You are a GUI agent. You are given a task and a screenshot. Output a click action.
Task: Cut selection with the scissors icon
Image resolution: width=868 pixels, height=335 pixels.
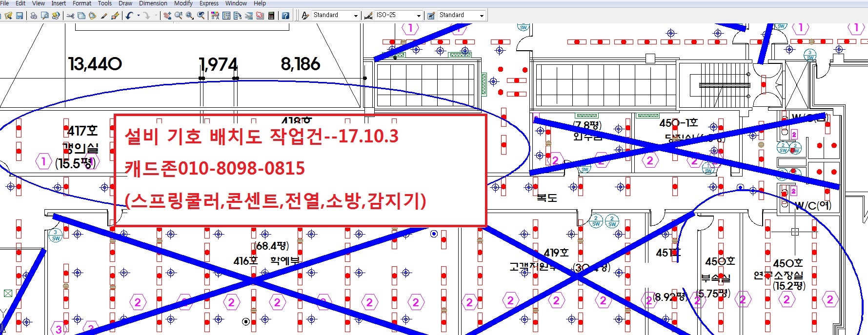(70, 16)
